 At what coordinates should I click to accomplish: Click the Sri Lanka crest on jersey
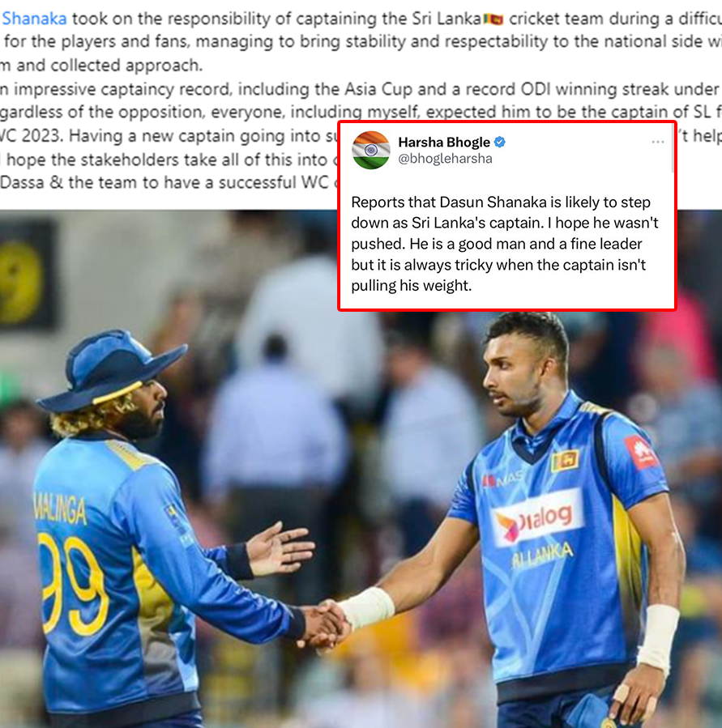[x=565, y=461]
